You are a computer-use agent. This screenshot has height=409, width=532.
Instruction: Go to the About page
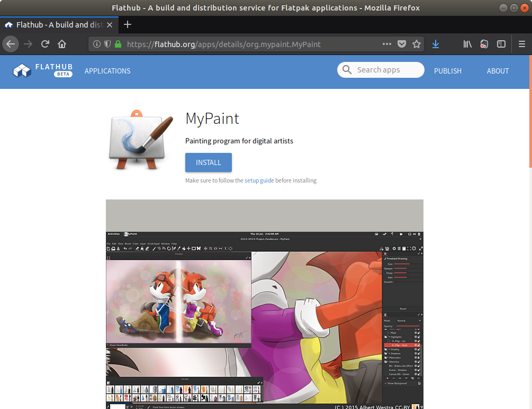[498, 71]
